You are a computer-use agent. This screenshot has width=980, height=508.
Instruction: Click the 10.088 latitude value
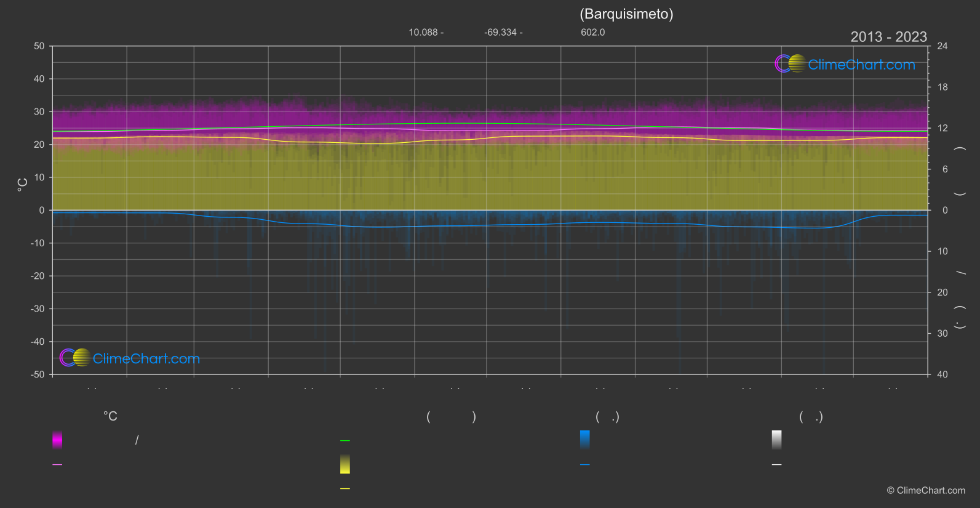tap(423, 33)
